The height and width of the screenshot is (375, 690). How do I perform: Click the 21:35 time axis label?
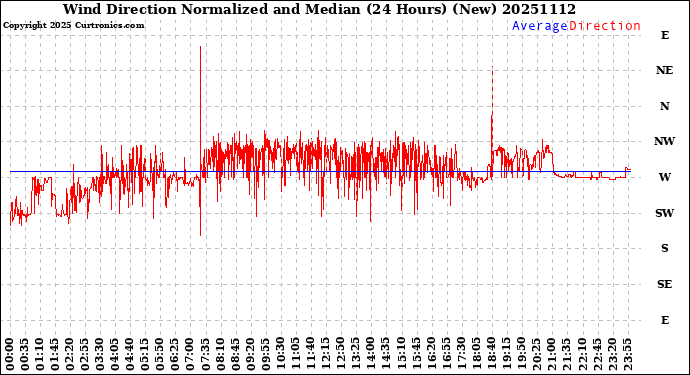click(567, 354)
